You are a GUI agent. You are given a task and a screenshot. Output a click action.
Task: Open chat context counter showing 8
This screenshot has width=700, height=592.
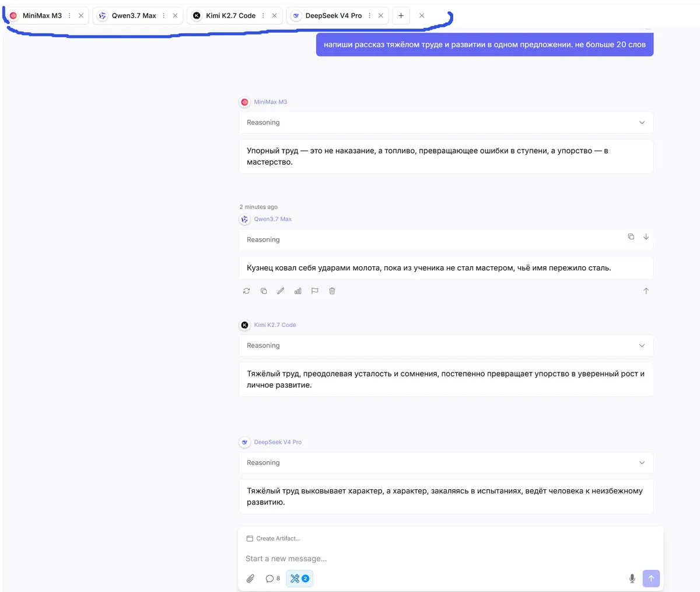tap(272, 579)
